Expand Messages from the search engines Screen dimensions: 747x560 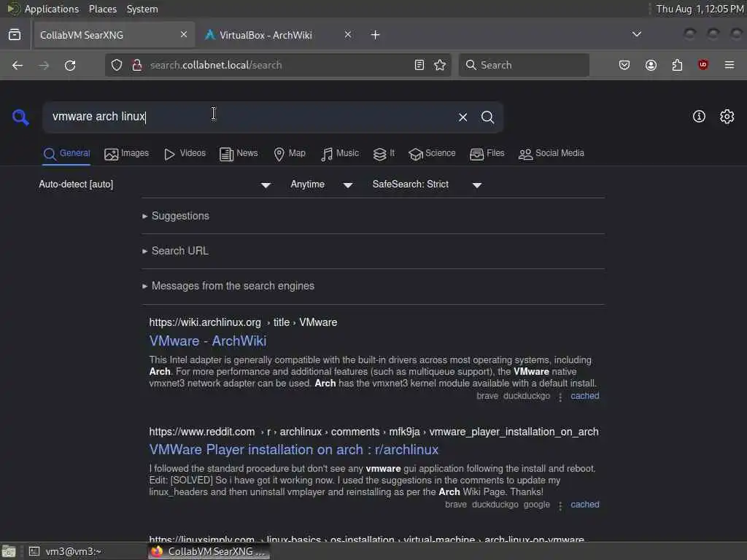tap(228, 286)
